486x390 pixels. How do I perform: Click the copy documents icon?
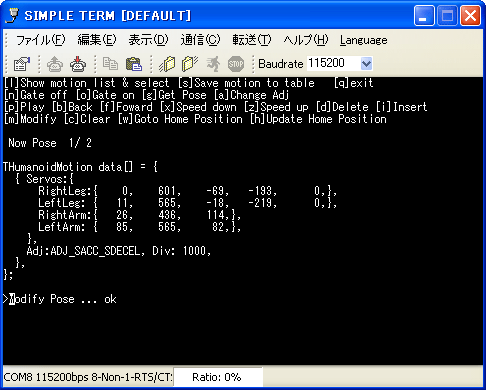110,64
